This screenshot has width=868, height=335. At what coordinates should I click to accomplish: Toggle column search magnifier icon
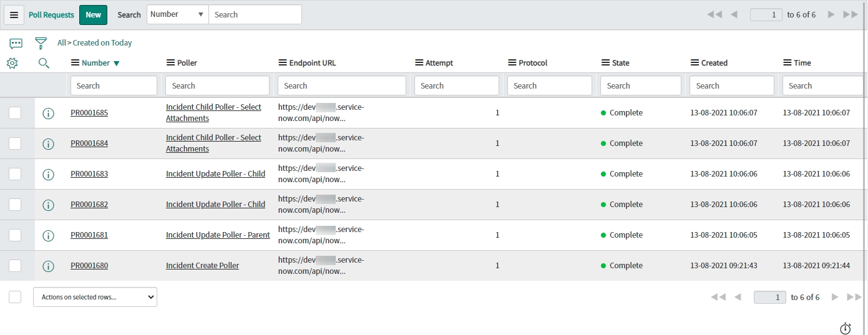44,63
